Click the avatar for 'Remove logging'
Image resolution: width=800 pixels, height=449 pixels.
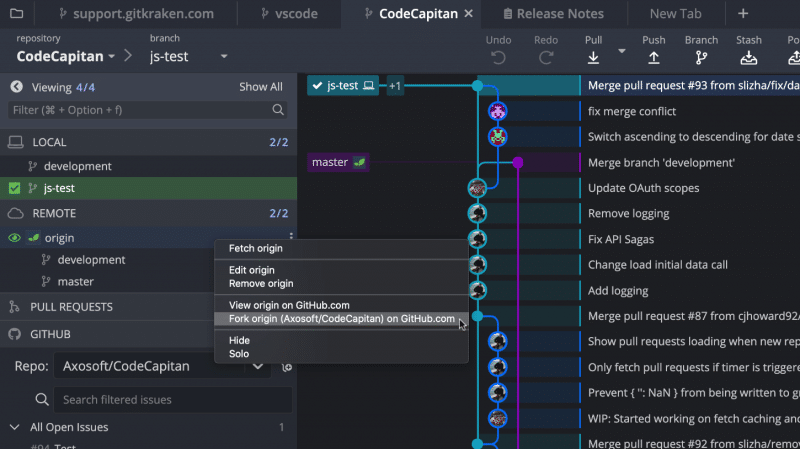point(477,213)
